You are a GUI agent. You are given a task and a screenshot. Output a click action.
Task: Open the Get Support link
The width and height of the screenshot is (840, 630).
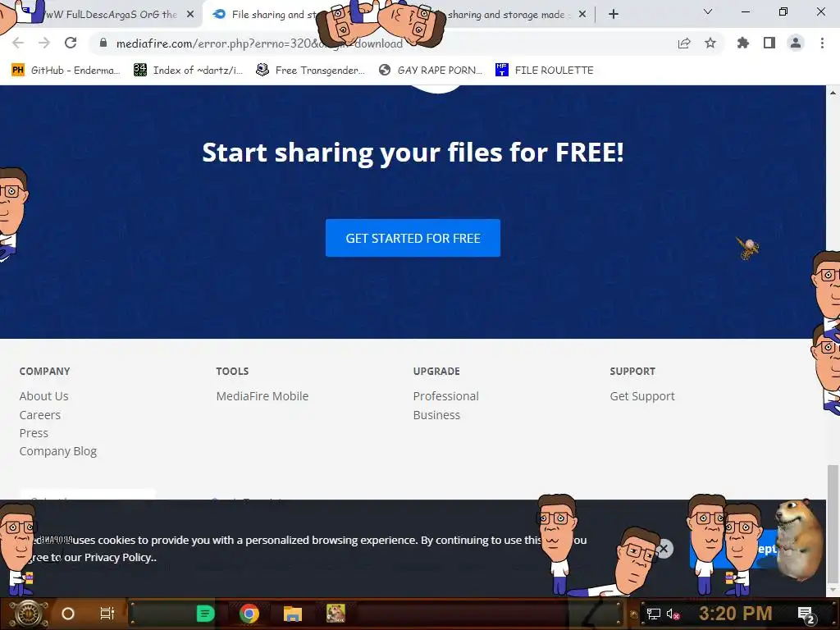pyautogui.click(x=642, y=396)
